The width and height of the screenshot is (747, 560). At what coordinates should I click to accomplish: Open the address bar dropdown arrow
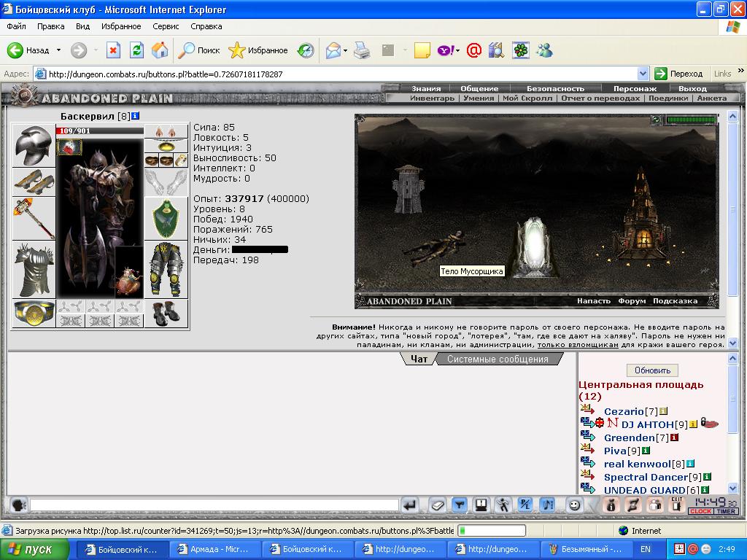pyautogui.click(x=643, y=74)
